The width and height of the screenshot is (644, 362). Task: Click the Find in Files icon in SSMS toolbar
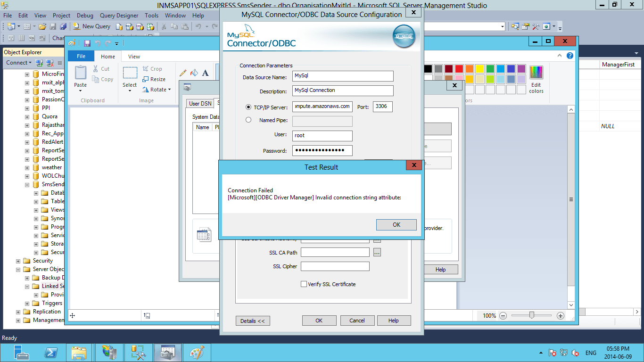point(515,26)
